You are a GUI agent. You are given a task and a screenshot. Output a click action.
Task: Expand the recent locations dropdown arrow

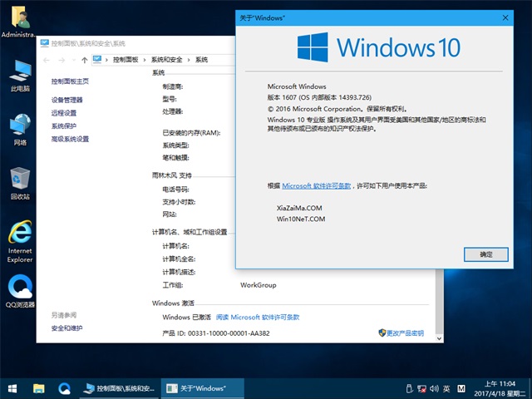click(x=72, y=60)
